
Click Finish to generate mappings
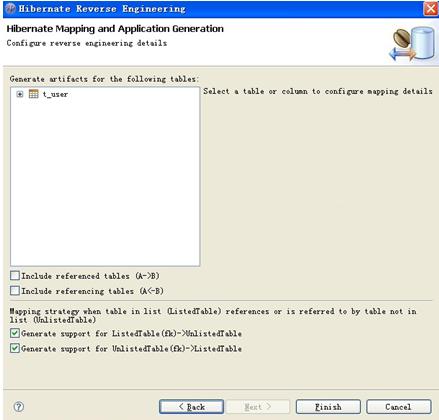(328, 407)
